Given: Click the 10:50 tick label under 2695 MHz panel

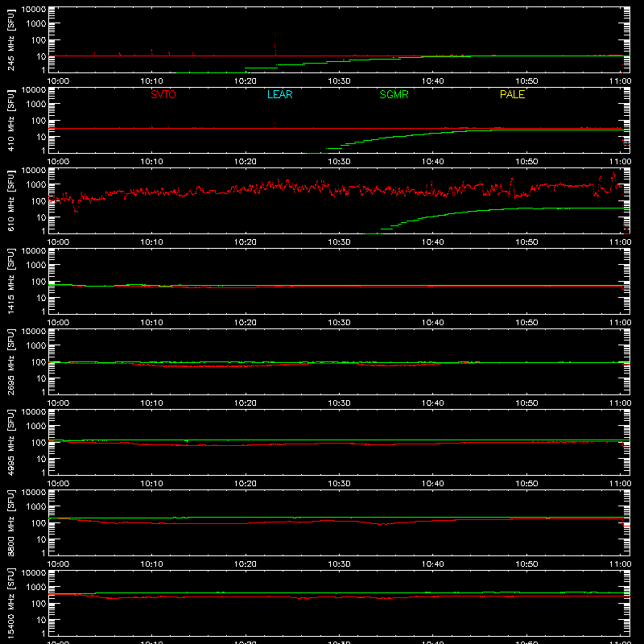Looking at the screenshot, I should (x=526, y=403).
